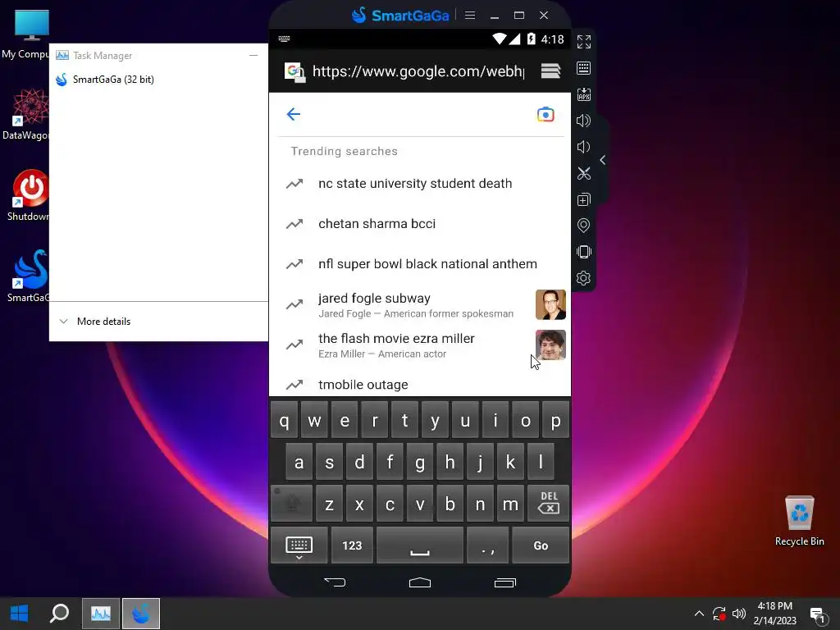
Task: Click the DataWagon desktop shortcut
Action: coord(25,115)
